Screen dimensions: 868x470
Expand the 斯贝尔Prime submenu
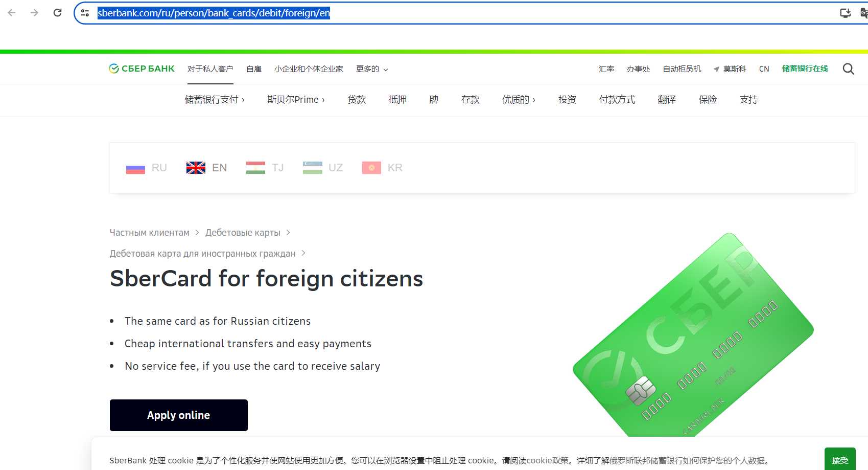296,100
